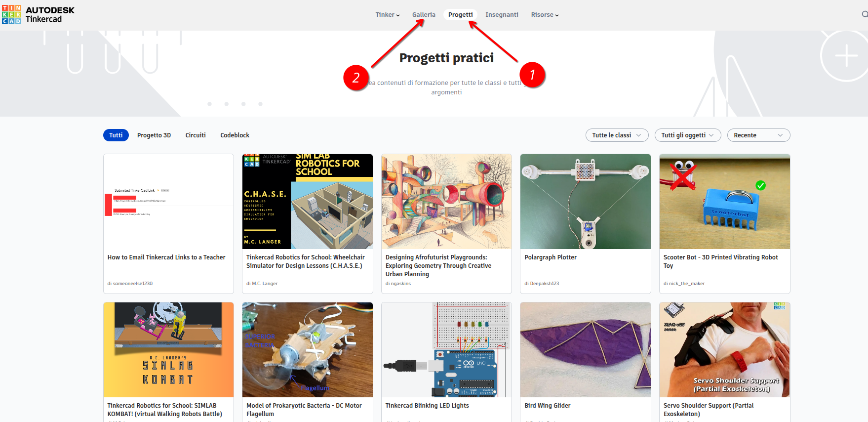Open the Polargraph Plotter project link
This screenshot has width=868, height=422.
pyautogui.click(x=551, y=257)
